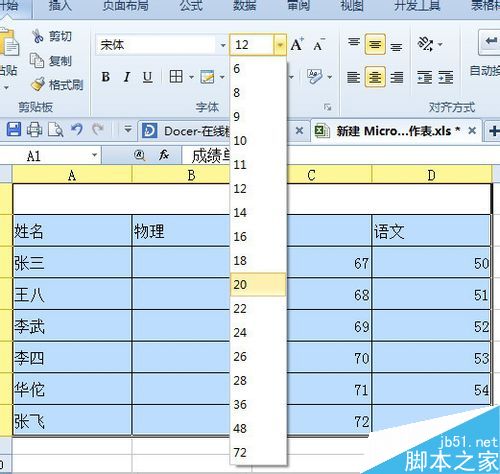This screenshot has height=474, width=500.
Task: Click the fill color bucket icon
Action: (208, 77)
